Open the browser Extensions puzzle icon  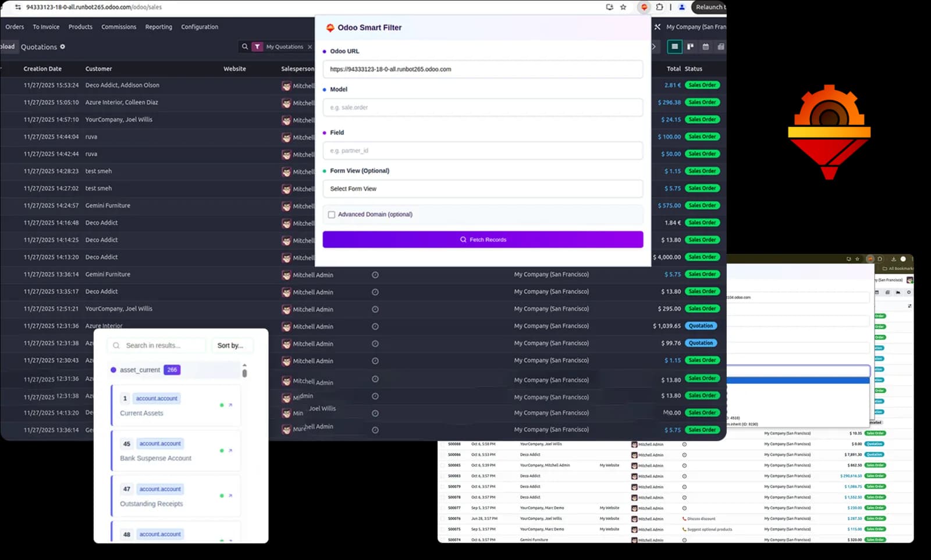pyautogui.click(x=659, y=7)
